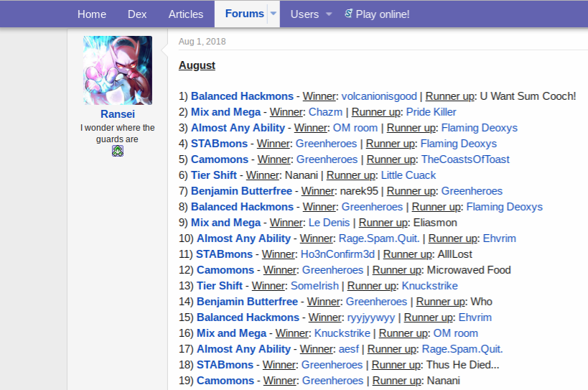Screen dimensions: 588x390
Task: Open the Articles section
Action: pos(186,14)
